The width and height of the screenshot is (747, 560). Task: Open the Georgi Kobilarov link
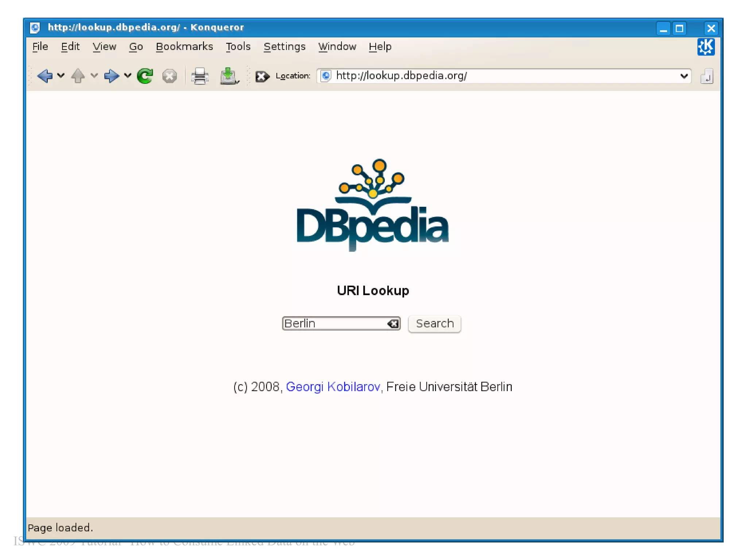click(x=333, y=387)
